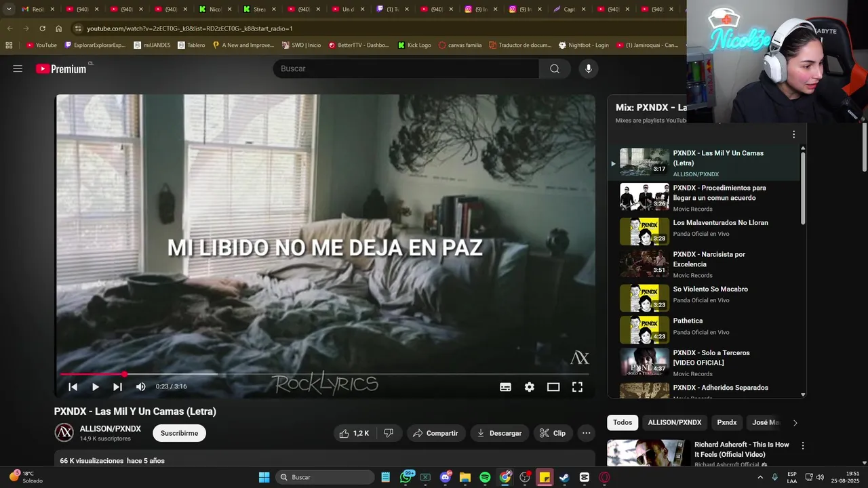Show hidden system tray icons
Viewport: 868px width, 488px height.
coord(760,477)
